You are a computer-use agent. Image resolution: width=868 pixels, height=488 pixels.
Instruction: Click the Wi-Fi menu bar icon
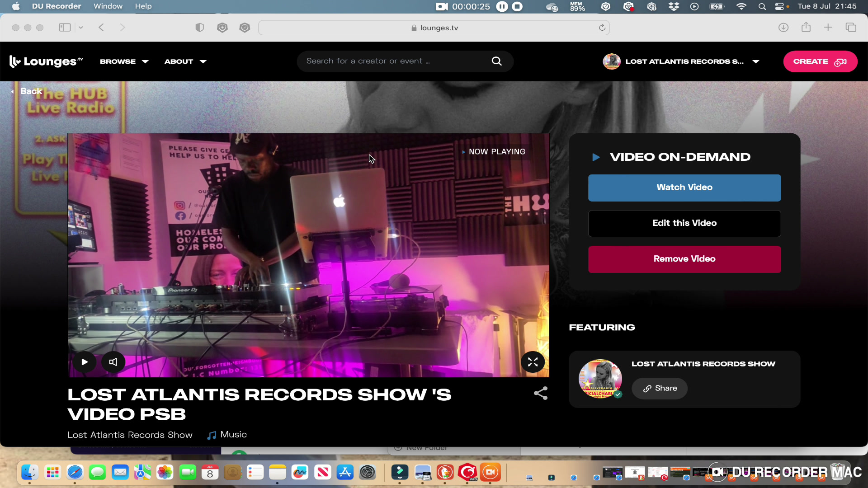[x=741, y=6]
